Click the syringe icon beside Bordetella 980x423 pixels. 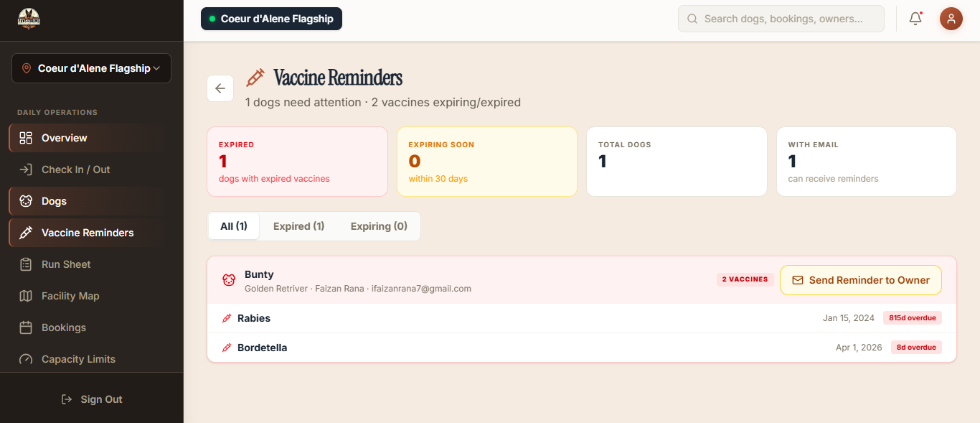227,348
